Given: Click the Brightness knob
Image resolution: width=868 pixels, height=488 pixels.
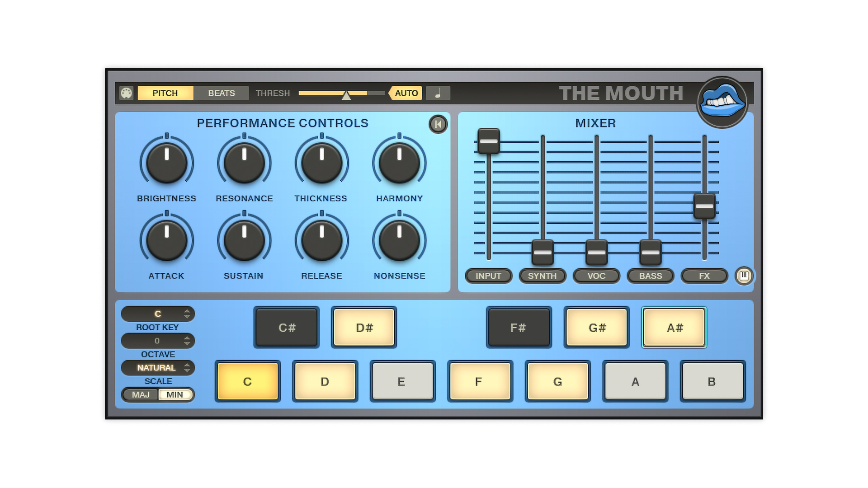Looking at the screenshot, I should 166,163.
